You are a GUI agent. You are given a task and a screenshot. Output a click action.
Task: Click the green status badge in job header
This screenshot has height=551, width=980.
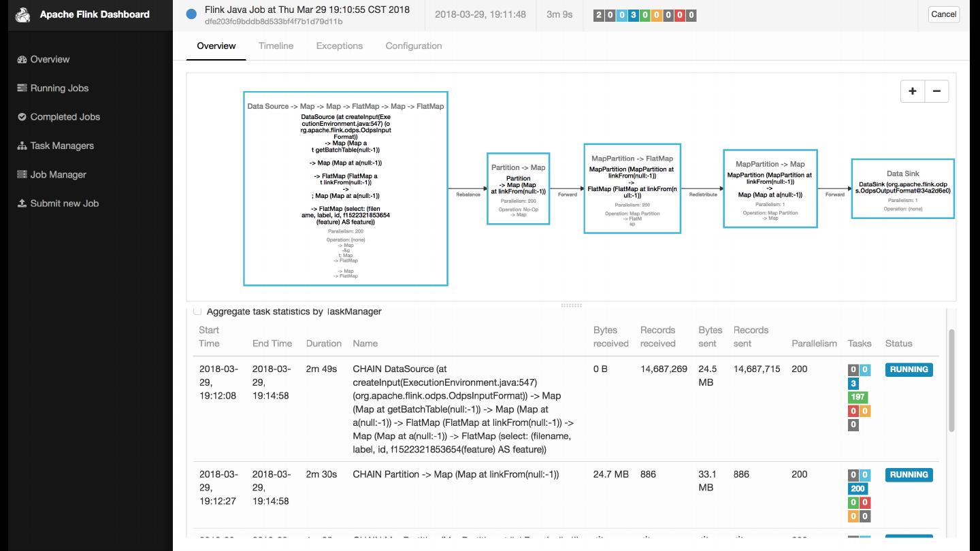(645, 15)
